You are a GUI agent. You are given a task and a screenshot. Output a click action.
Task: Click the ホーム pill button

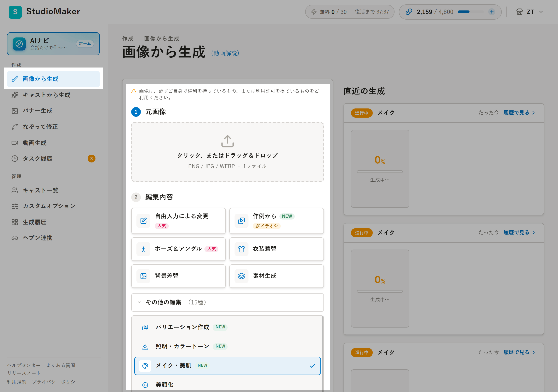click(x=85, y=44)
